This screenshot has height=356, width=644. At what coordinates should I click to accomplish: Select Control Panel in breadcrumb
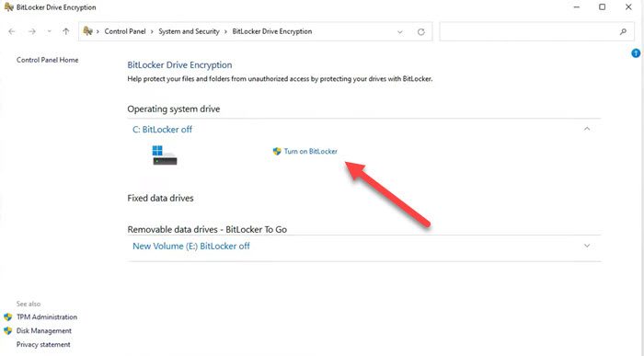[x=125, y=31]
